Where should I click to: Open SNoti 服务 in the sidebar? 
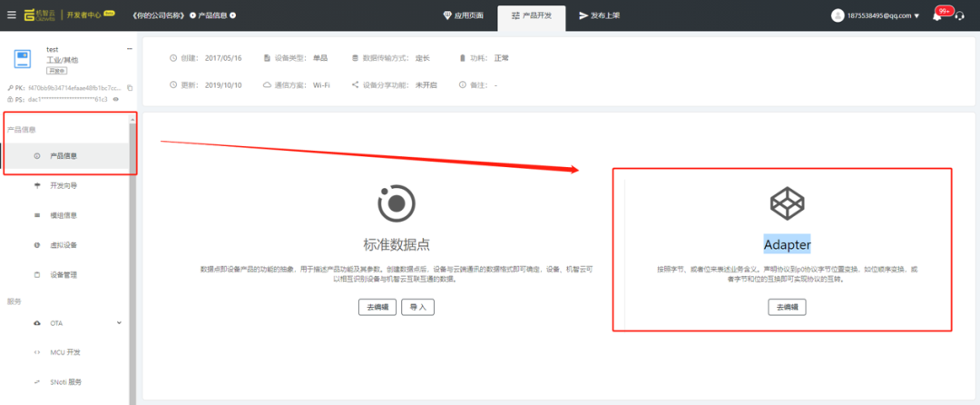pos(65,382)
